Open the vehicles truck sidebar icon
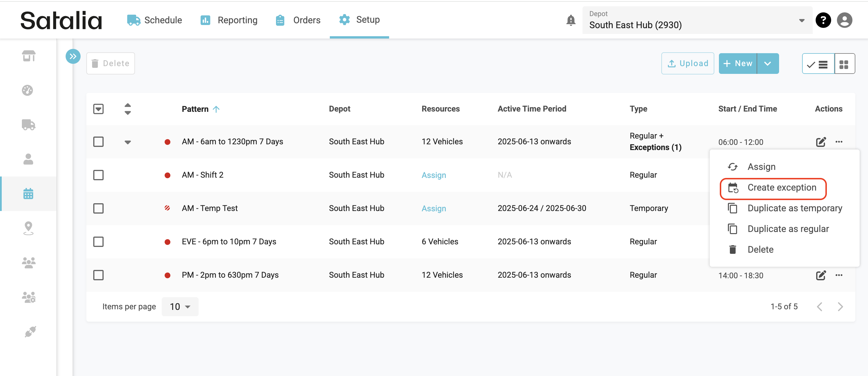868x376 pixels. 28,125
